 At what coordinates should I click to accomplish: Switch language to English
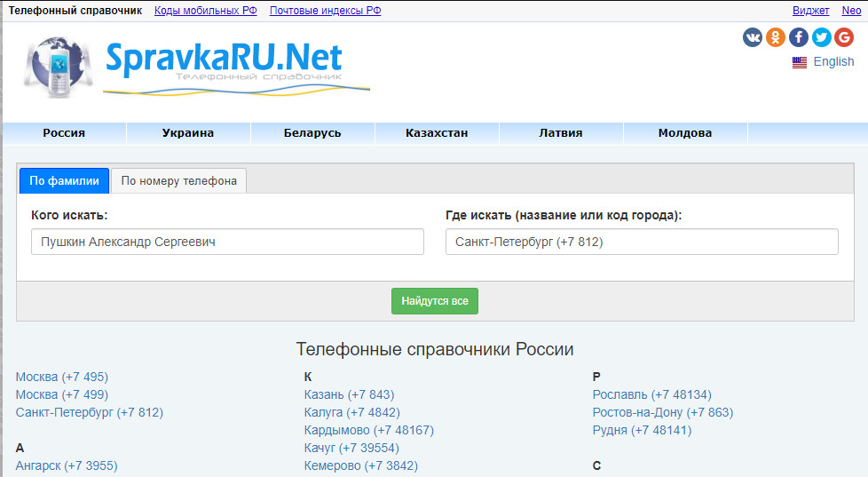[x=833, y=62]
